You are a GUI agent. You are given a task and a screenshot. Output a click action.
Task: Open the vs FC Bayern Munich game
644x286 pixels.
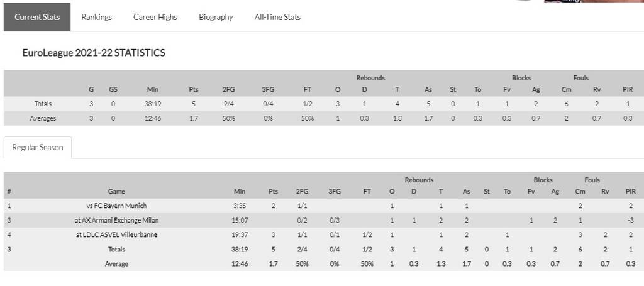pyautogui.click(x=116, y=206)
